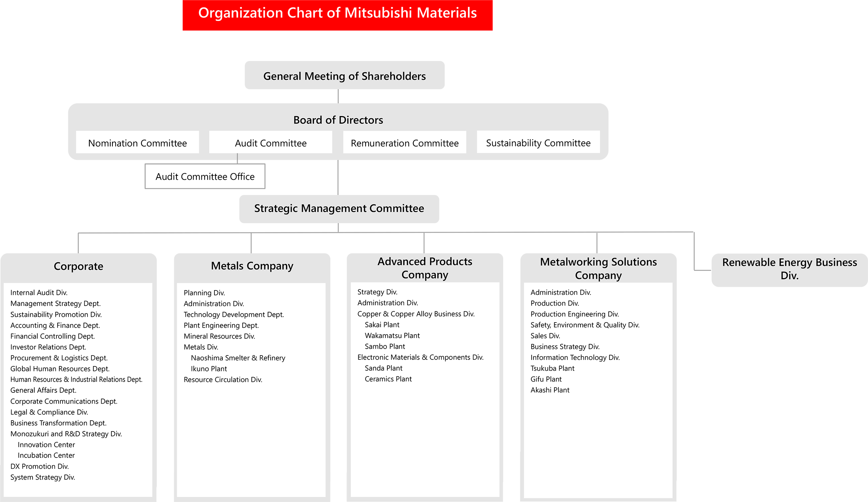The image size is (868, 502).
Task: Select the General Meeting of Shareholders box
Action: 345,75
